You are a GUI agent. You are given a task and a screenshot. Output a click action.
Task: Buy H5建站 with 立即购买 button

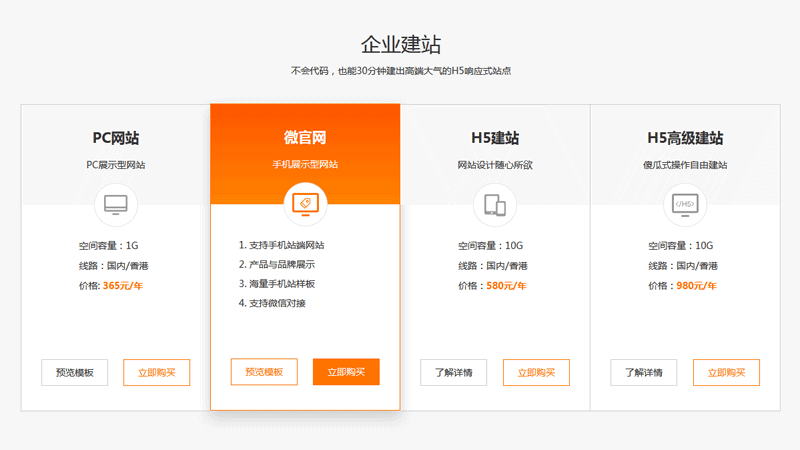[536, 372]
